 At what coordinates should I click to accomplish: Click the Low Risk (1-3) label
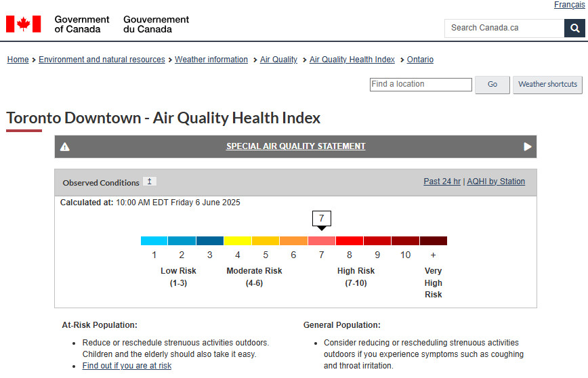(x=179, y=277)
